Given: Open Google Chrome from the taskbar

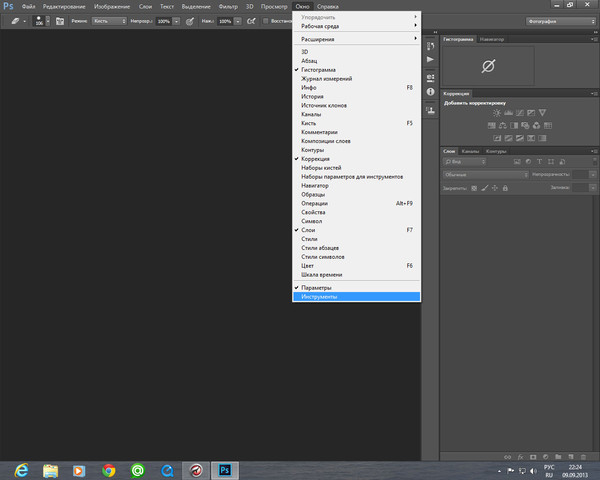Looking at the screenshot, I should point(109,470).
